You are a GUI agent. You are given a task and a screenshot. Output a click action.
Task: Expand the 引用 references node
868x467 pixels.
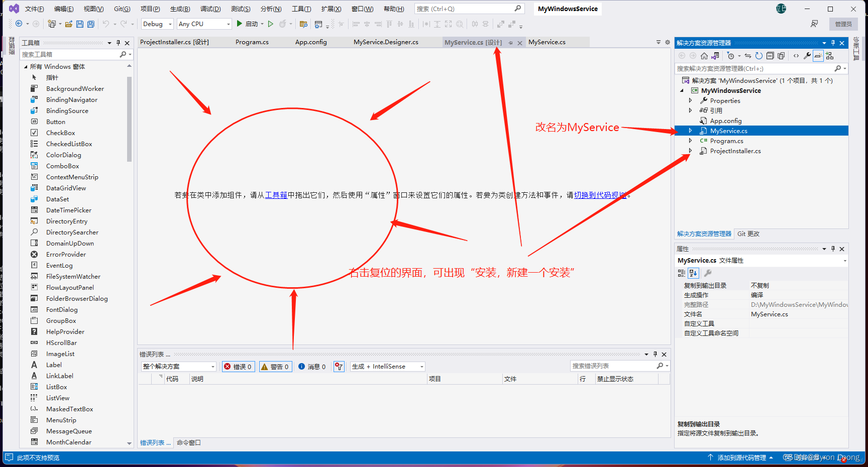(690, 110)
